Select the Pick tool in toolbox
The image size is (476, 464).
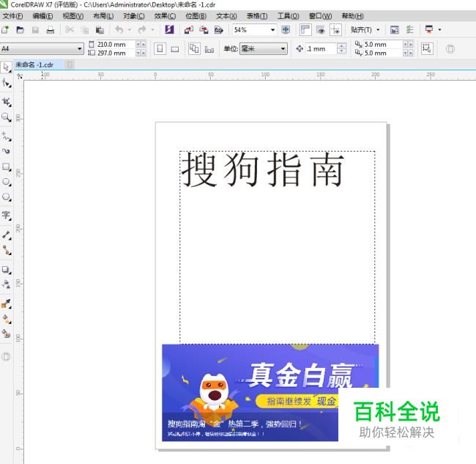pyautogui.click(x=6, y=67)
